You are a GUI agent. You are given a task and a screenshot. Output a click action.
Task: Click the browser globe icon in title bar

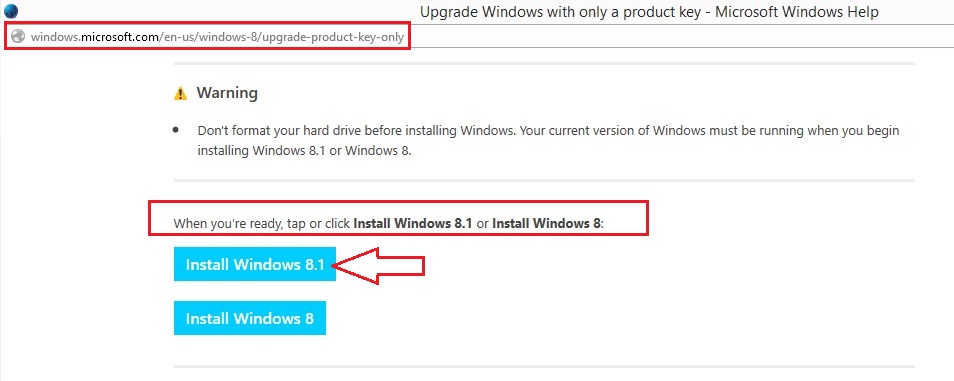11,10
